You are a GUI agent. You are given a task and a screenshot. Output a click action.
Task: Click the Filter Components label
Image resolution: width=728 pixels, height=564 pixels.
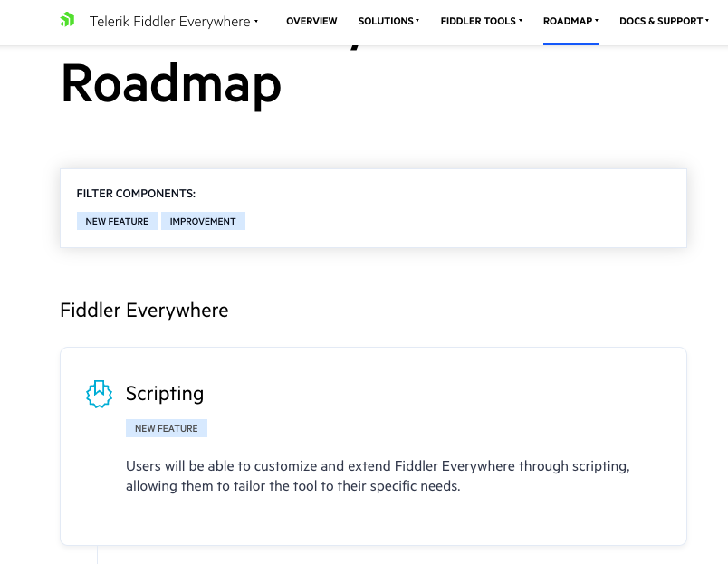point(136,194)
